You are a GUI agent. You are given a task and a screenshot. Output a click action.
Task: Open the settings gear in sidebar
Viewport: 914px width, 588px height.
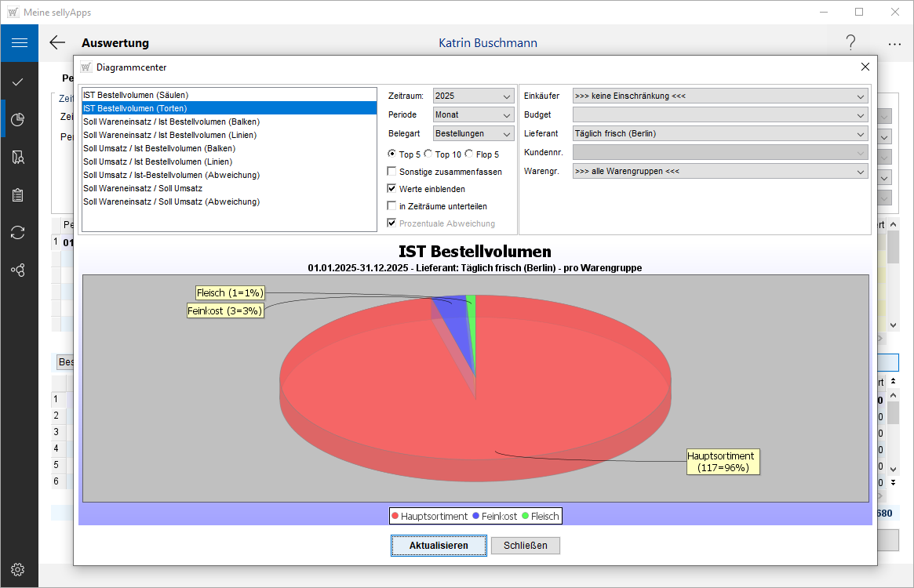tap(19, 569)
